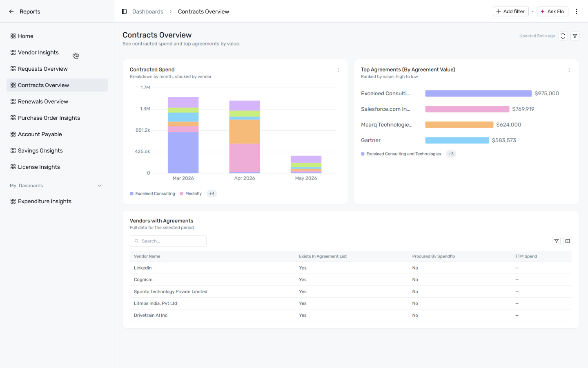This screenshot has height=368, width=588.
Task: Select the Linkedin vendor row
Action: click(351, 268)
